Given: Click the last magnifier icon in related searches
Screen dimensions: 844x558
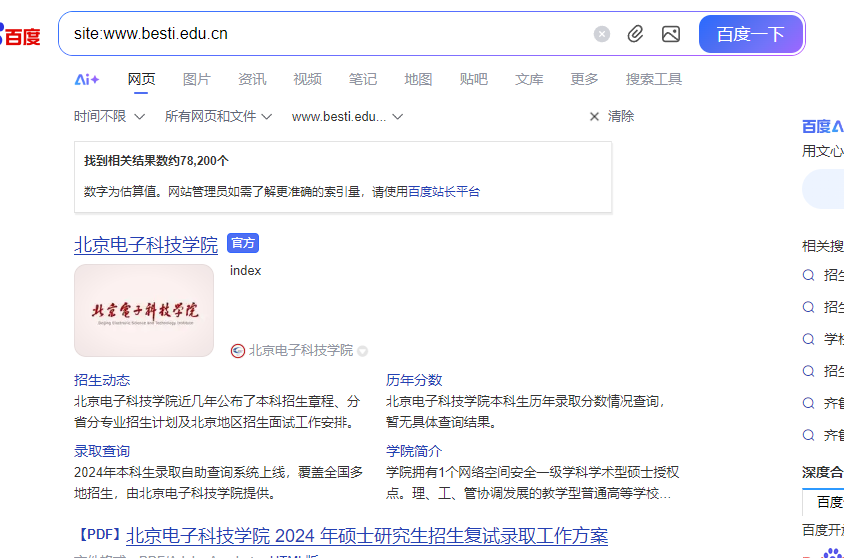Looking at the screenshot, I should [x=808, y=435].
